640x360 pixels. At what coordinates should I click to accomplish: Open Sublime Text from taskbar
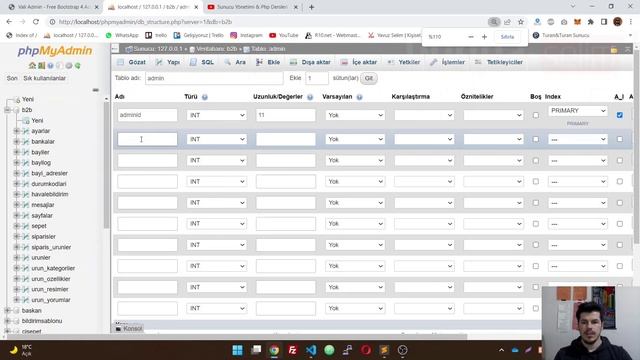pos(384,350)
